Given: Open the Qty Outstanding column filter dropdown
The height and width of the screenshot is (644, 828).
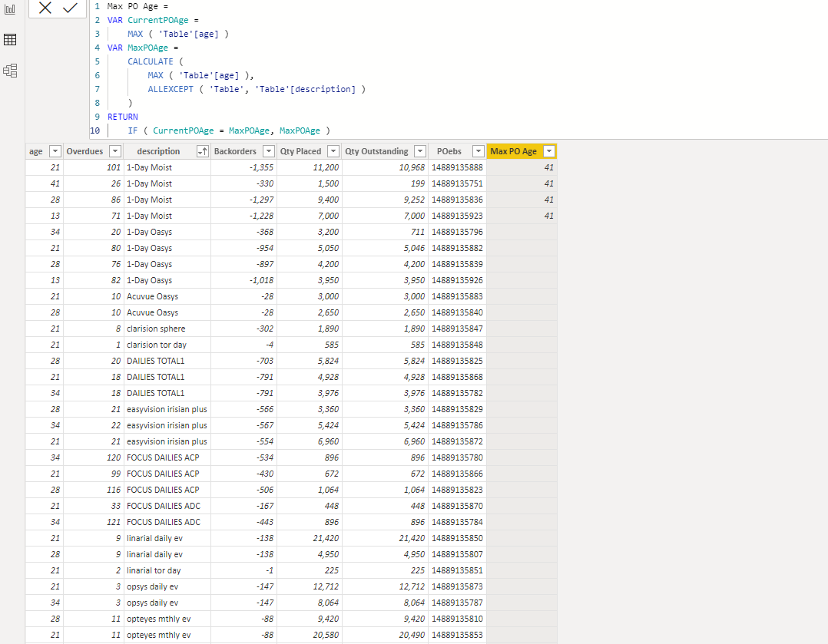Looking at the screenshot, I should [x=420, y=151].
